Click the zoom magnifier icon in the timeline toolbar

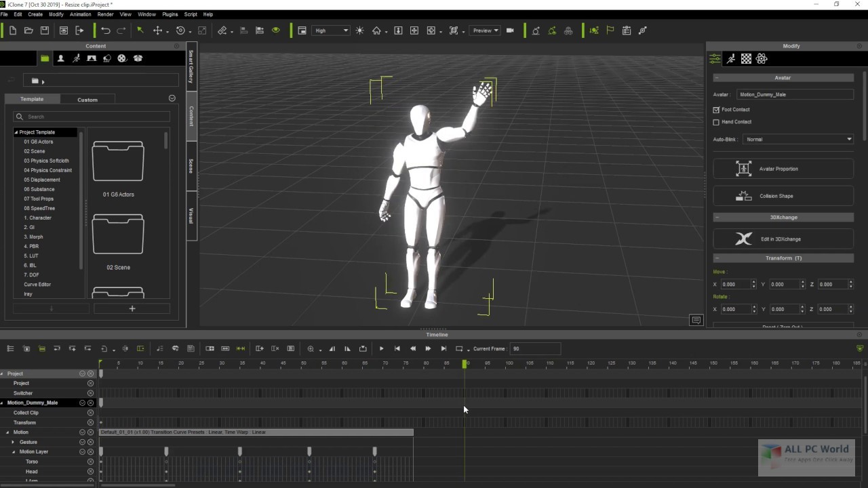tap(311, 348)
